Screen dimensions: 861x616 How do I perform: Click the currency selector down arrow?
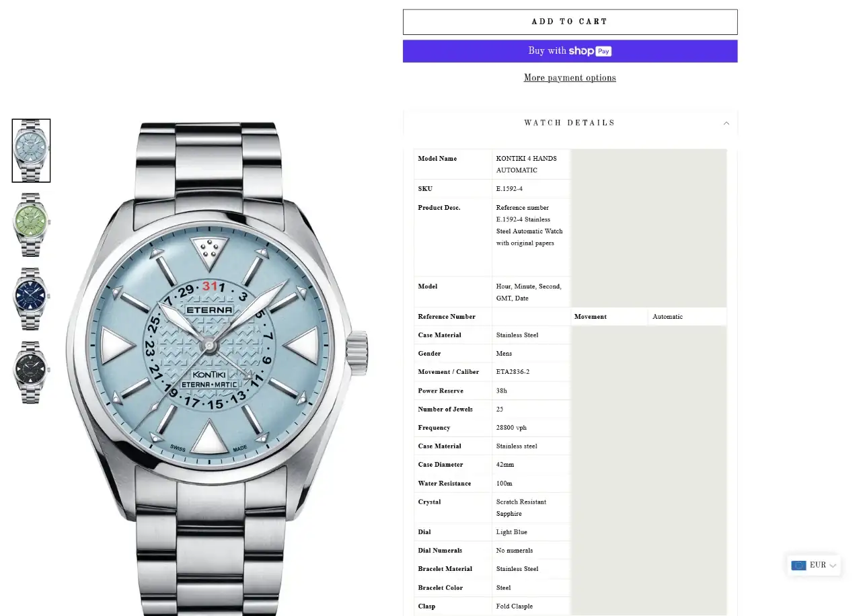point(833,566)
